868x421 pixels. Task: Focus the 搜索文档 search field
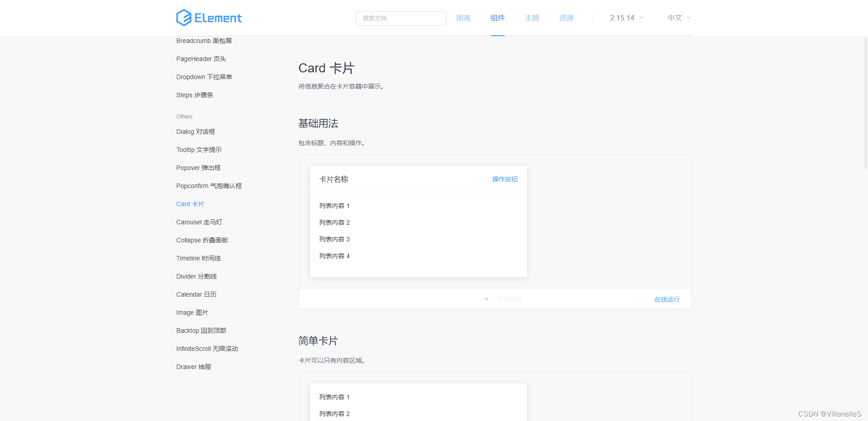click(401, 18)
